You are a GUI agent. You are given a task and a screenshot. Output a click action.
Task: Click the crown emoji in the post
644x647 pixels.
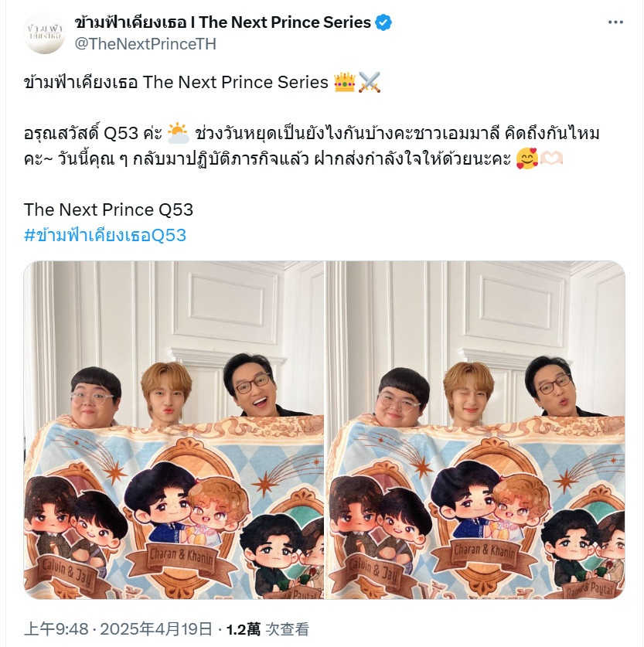point(345,82)
